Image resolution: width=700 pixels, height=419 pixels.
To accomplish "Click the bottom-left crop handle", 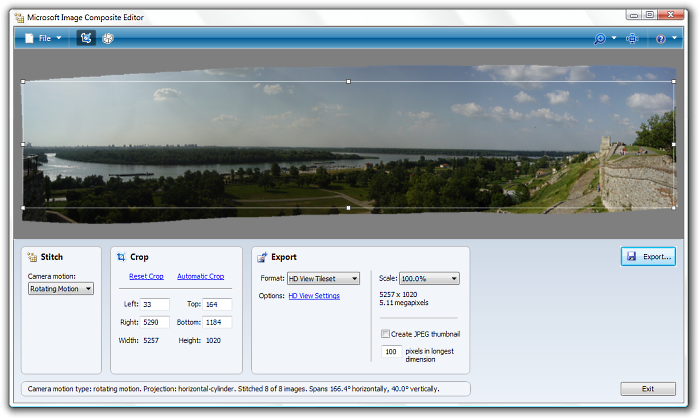I will pyautogui.click(x=23, y=208).
